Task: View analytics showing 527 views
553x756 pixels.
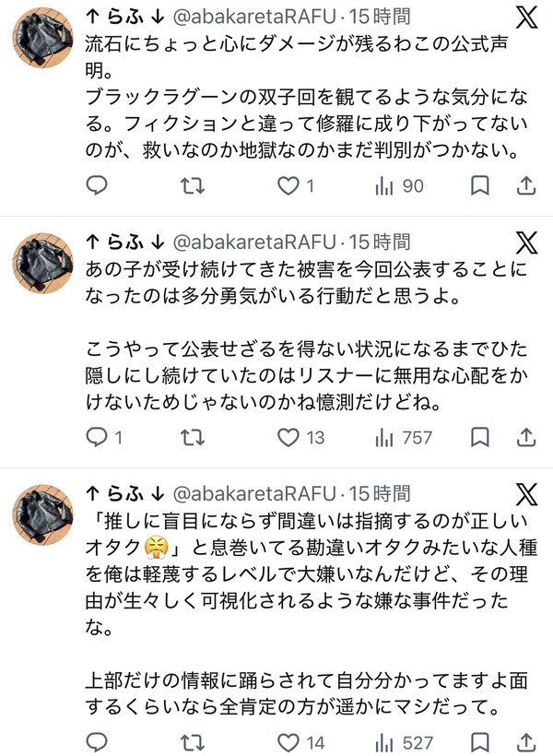Action: tap(404, 742)
